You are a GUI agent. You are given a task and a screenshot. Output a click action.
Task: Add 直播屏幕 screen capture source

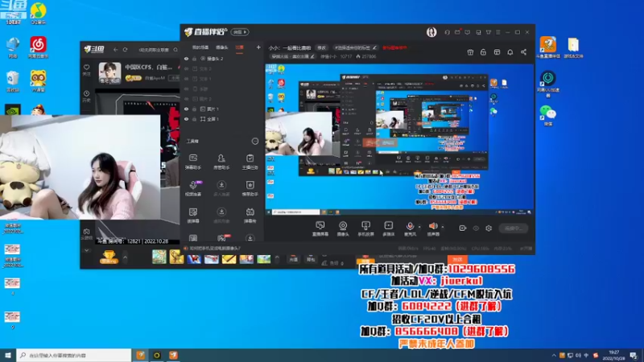click(320, 228)
